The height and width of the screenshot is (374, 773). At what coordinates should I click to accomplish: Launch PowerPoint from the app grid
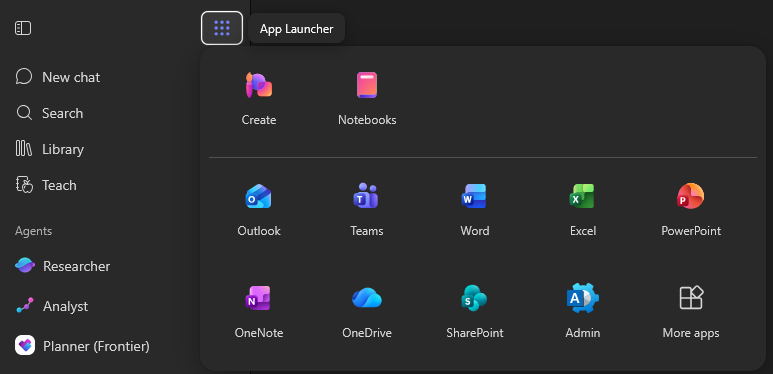point(691,209)
